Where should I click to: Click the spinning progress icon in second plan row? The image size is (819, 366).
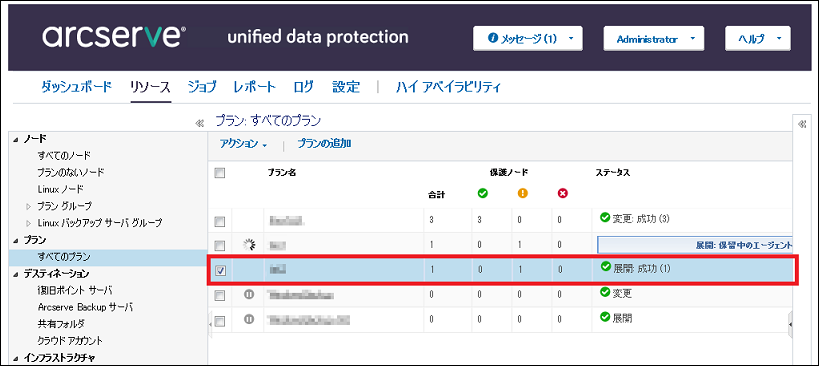pyautogui.click(x=249, y=244)
